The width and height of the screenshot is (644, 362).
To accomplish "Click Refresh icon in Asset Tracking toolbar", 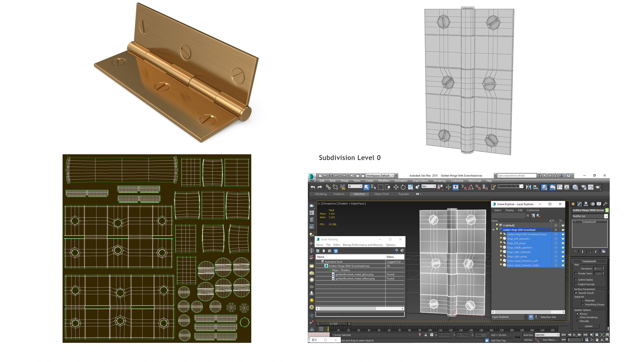I will coord(318,251).
